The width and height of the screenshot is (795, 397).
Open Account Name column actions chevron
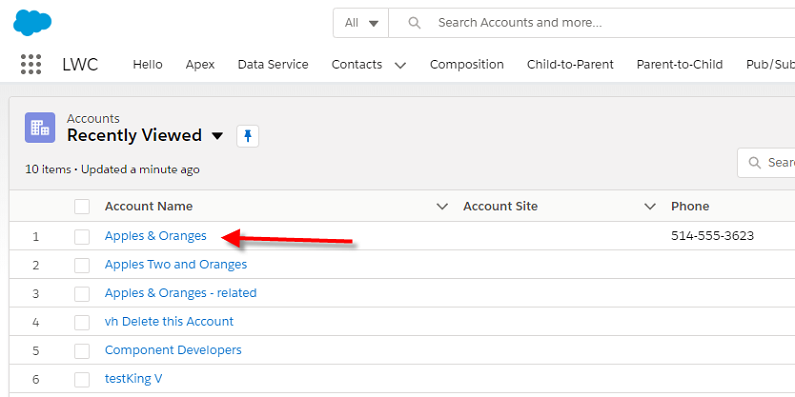[442, 206]
